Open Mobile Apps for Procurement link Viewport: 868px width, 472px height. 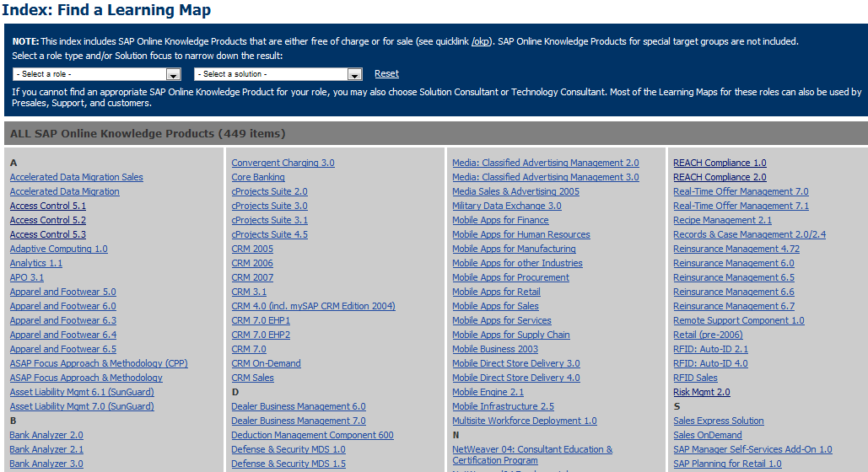point(510,277)
